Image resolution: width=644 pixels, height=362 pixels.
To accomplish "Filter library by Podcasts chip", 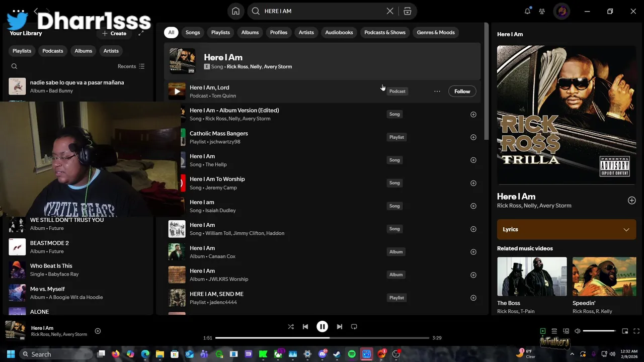I will click(53, 51).
